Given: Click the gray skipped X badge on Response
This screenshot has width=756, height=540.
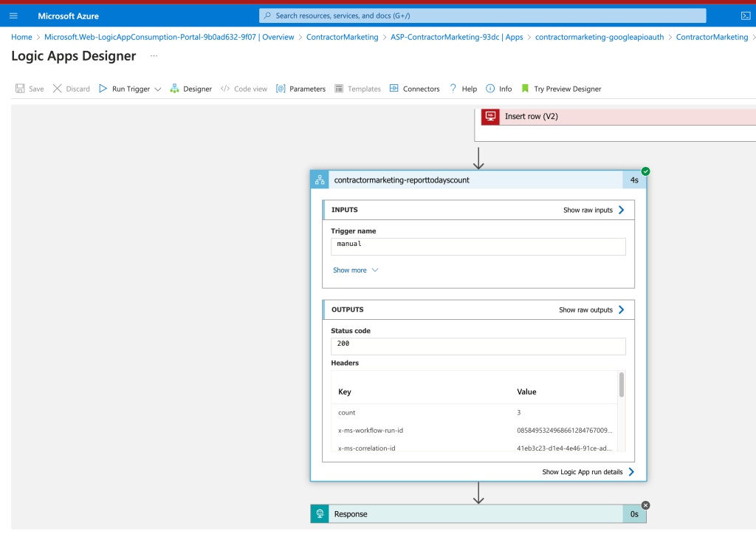Looking at the screenshot, I should (645, 505).
